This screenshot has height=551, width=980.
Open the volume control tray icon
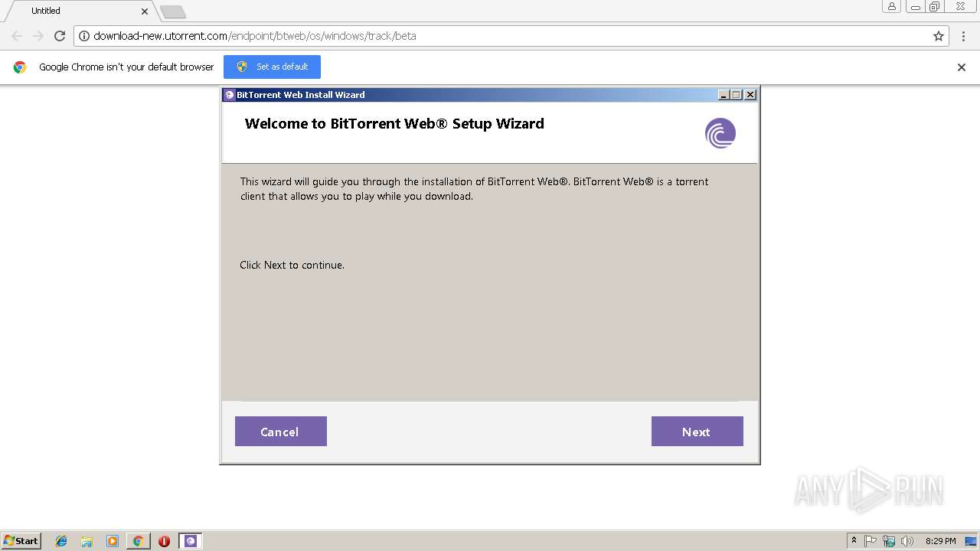point(907,541)
